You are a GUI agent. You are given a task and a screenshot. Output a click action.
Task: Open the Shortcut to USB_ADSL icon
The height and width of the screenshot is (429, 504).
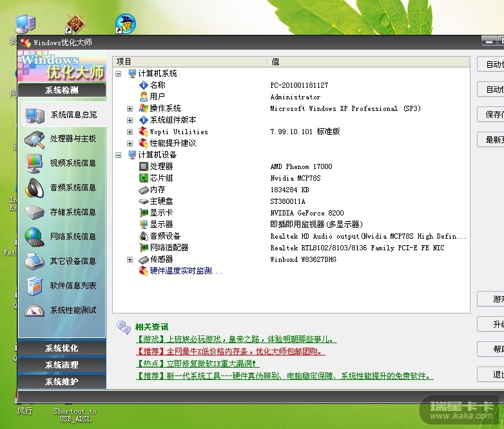(x=75, y=415)
